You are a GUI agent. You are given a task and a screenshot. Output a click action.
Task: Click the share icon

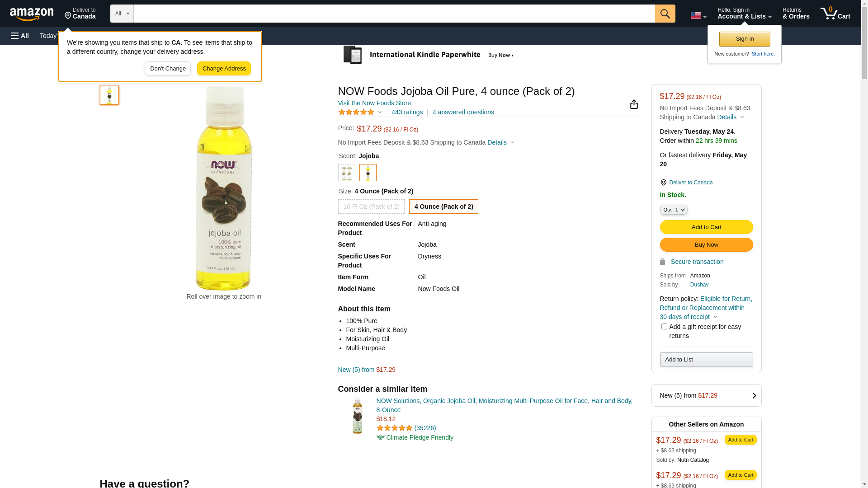634,104
